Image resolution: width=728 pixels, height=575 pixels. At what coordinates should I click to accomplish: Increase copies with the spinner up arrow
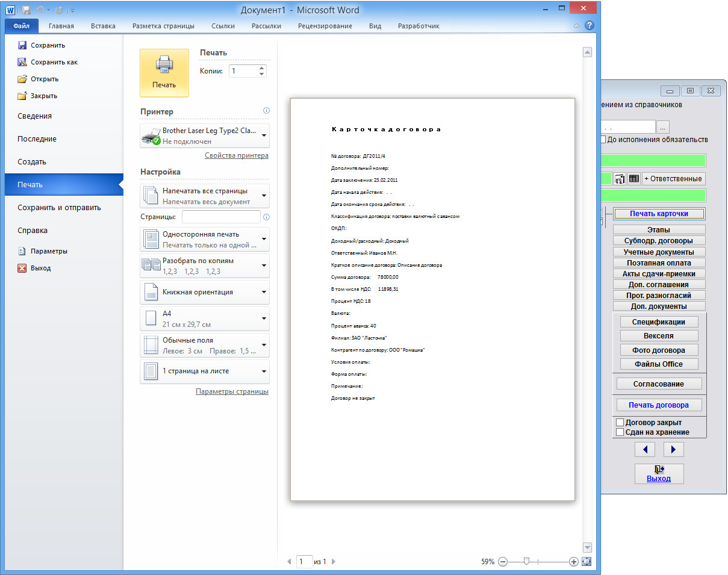pos(261,67)
